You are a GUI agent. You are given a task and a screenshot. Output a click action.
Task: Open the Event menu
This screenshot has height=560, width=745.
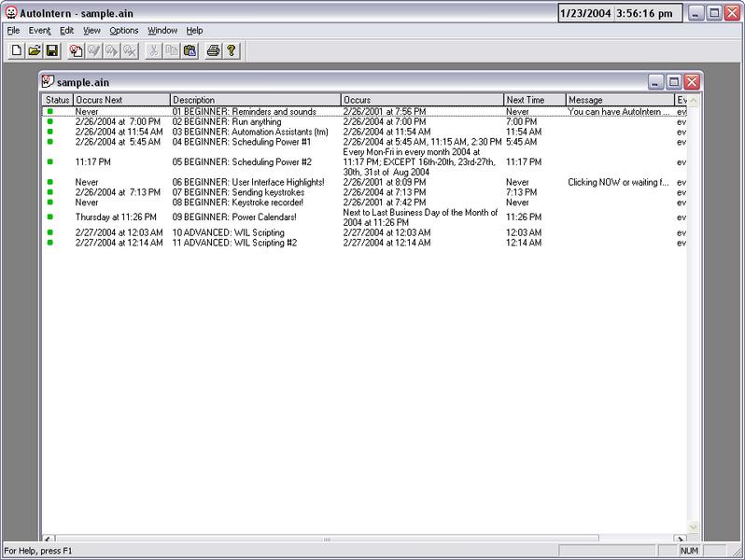[x=39, y=31]
